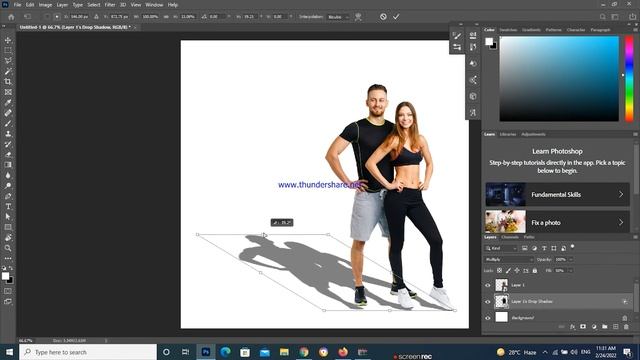The image size is (640, 360).
Task: Select the Move tool
Action: tap(8, 40)
